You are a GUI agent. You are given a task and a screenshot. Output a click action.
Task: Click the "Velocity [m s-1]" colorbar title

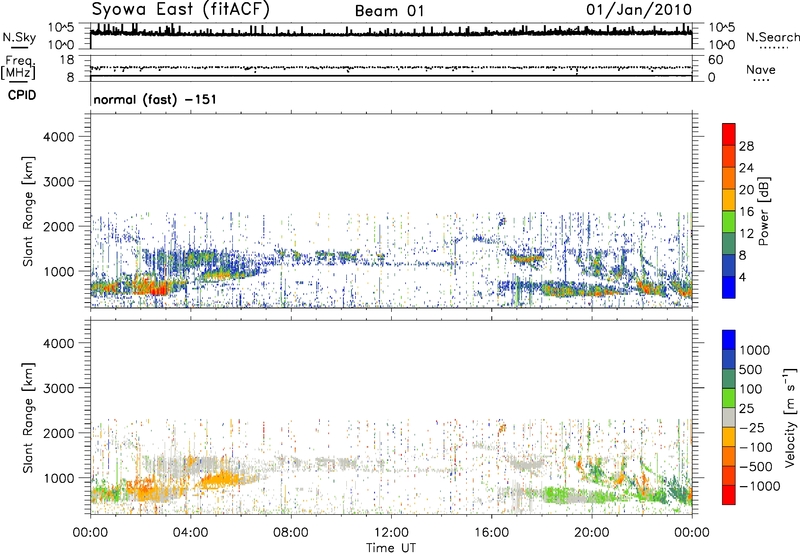tap(790, 417)
